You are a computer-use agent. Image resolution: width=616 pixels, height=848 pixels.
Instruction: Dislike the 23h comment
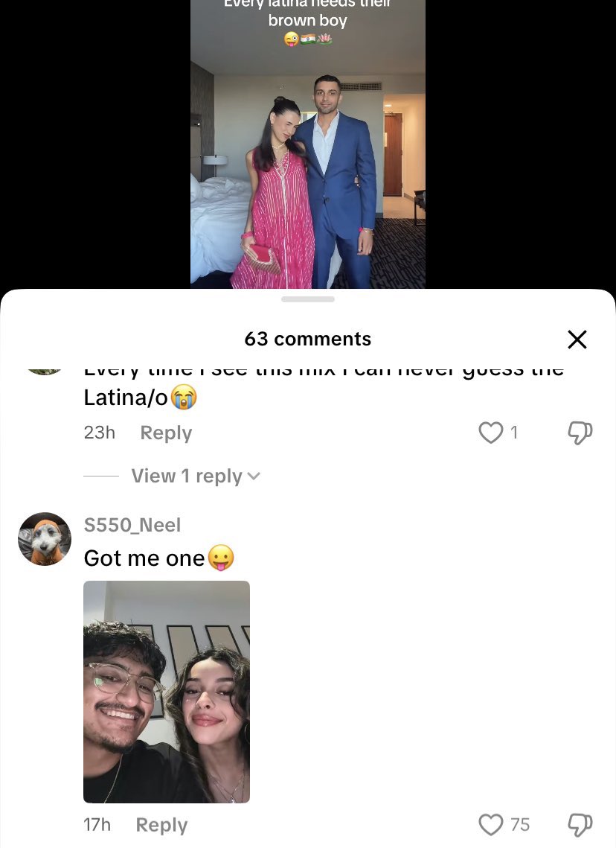pos(580,433)
